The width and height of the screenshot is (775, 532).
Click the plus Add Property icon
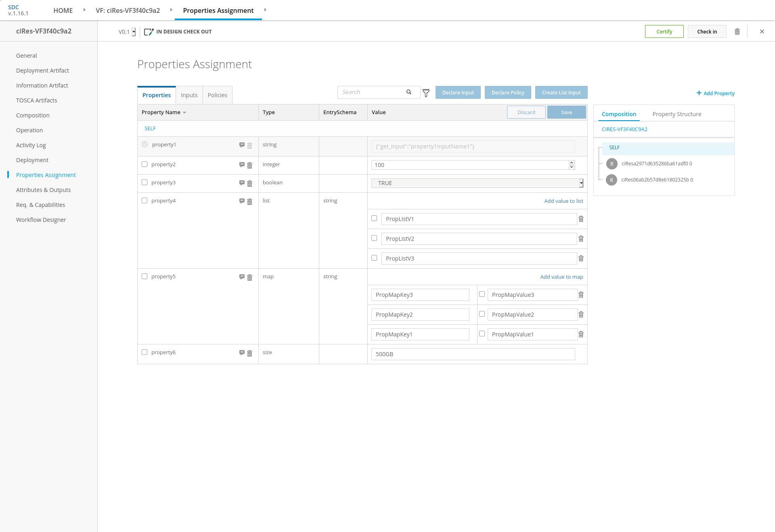699,93
